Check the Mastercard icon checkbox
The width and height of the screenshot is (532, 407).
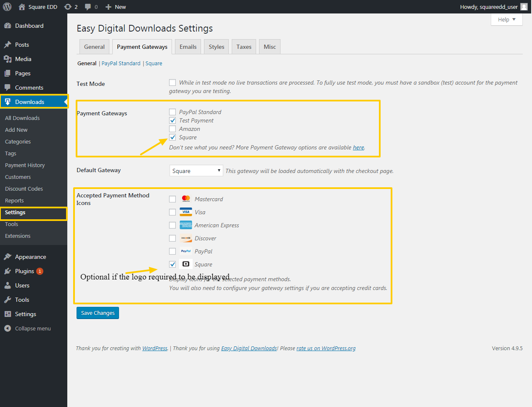(x=172, y=199)
